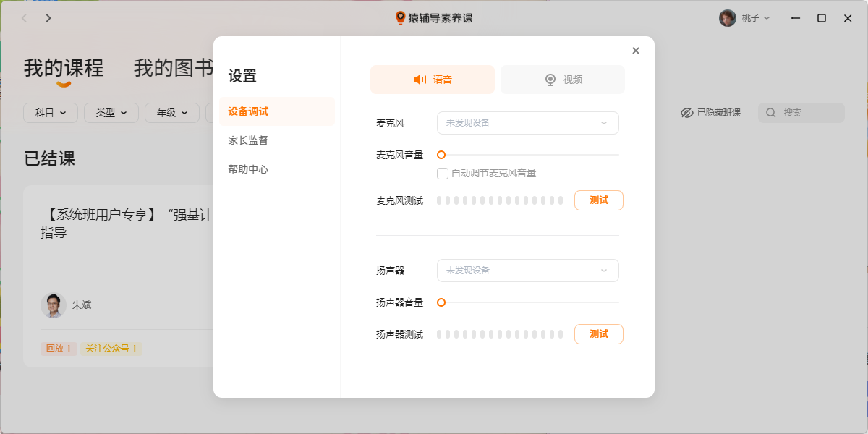Screen dimensions: 868x434
Task: Switch to the 我的图书 tab
Action: tap(174, 69)
